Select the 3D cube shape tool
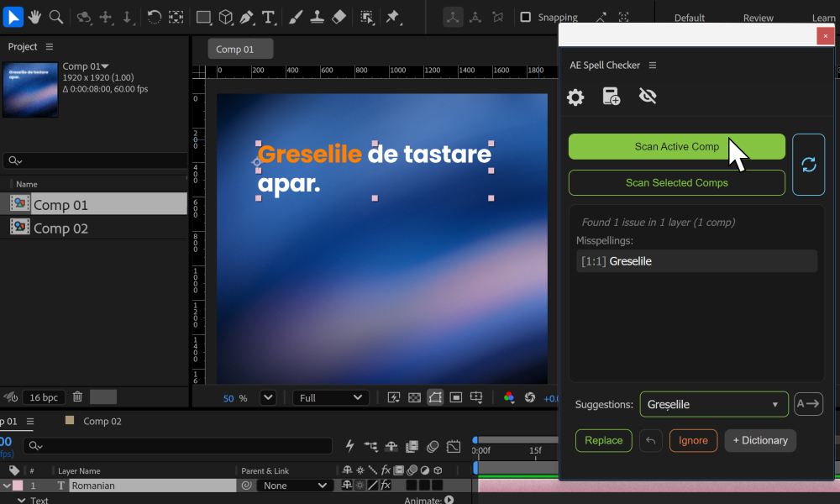This screenshot has height=504, width=840. (x=226, y=18)
